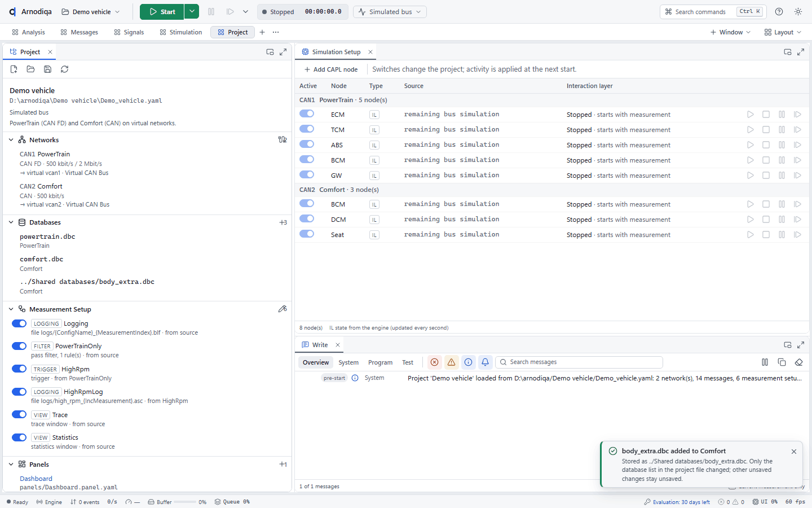Open the Dashboard panel link
Screen dimensions: 812x508
coord(36,479)
